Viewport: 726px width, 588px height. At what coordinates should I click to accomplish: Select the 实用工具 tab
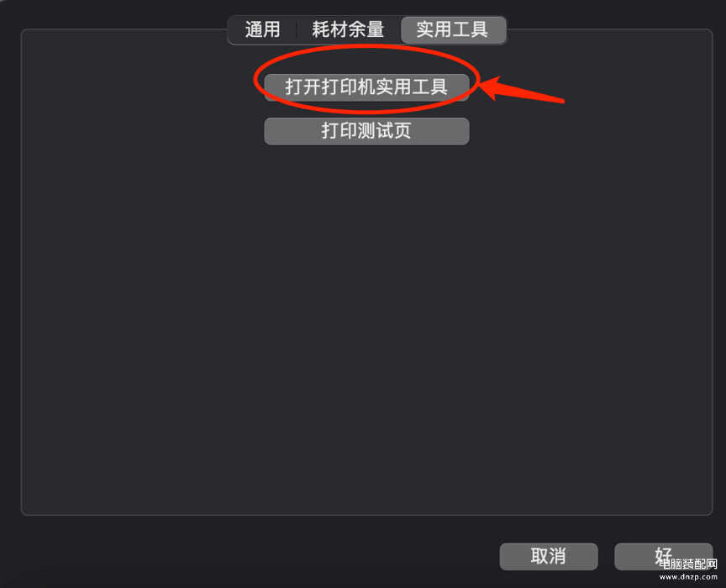click(453, 30)
